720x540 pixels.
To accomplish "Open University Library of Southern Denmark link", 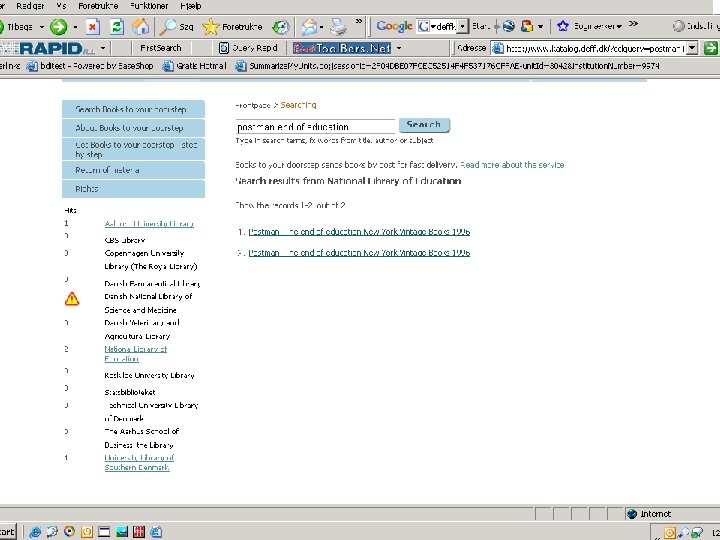I will (139, 462).
